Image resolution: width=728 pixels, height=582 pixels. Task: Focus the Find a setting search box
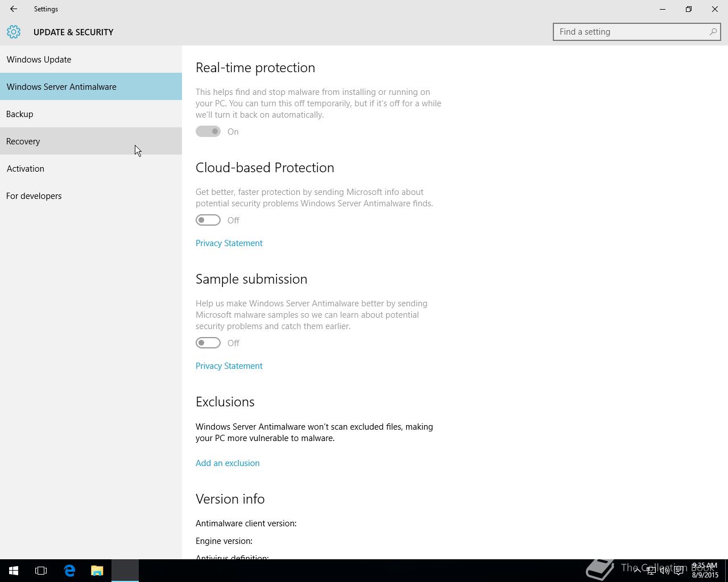coord(637,32)
